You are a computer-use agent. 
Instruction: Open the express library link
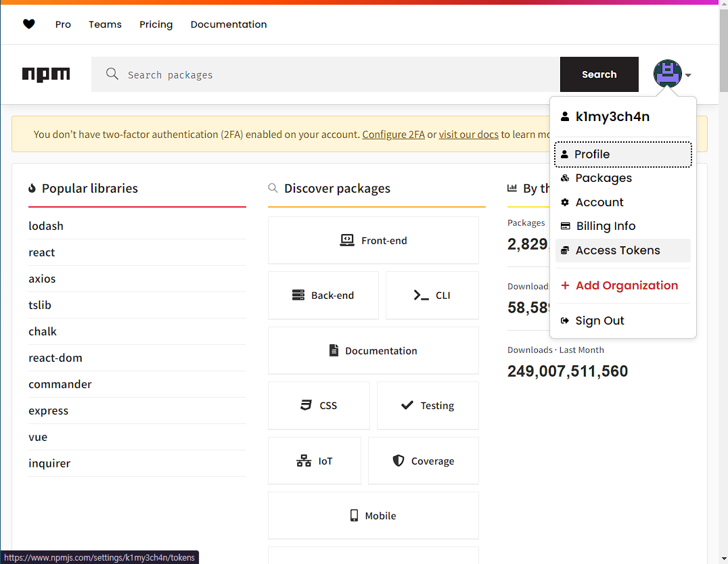[48, 410]
